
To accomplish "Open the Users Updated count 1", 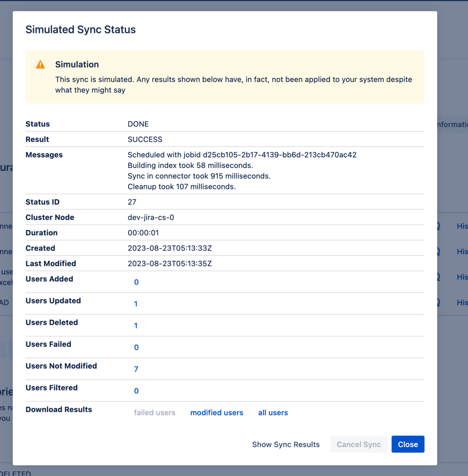I will click(136, 304).
